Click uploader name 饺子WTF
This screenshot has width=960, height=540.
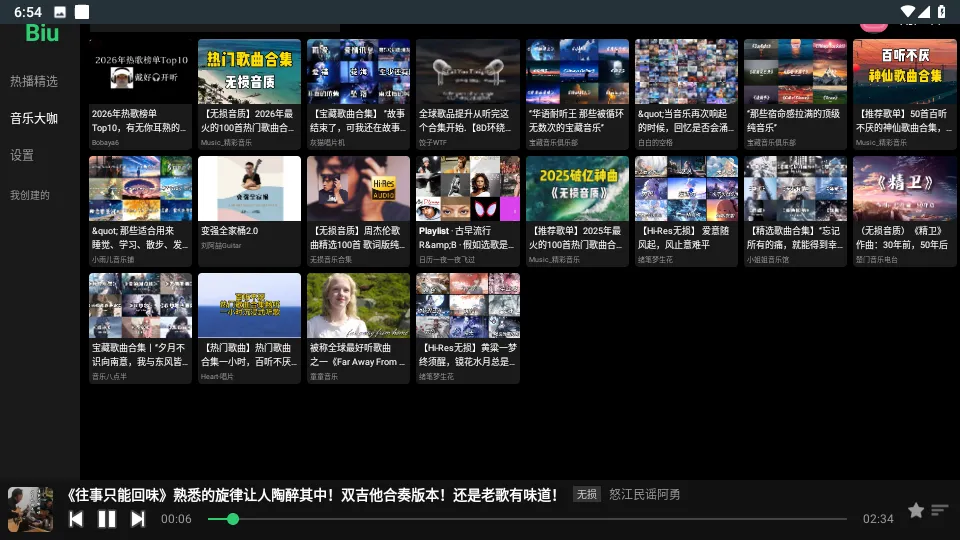click(x=433, y=143)
